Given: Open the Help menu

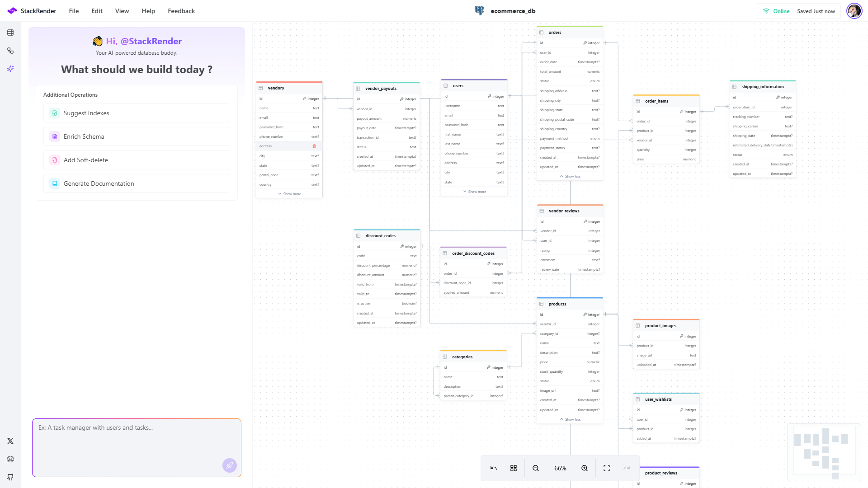Looking at the screenshot, I should [x=148, y=11].
